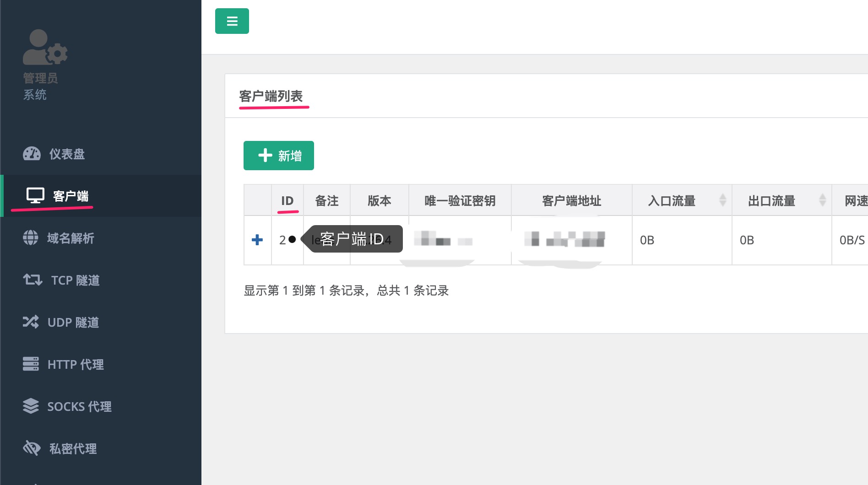868x485 pixels.
Task: Open TCP 隧道 menu item
Action: [101, 280]
